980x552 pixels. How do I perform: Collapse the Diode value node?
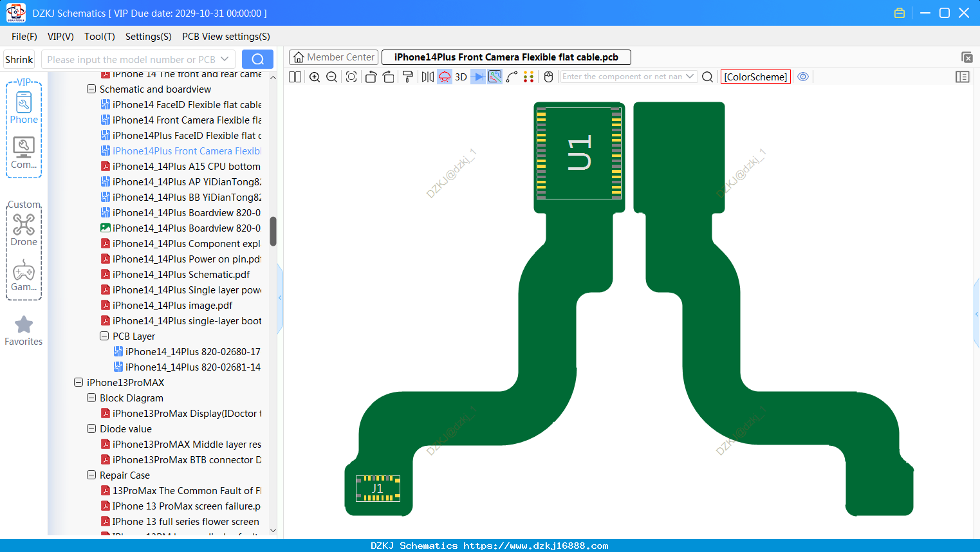point(91,429)
